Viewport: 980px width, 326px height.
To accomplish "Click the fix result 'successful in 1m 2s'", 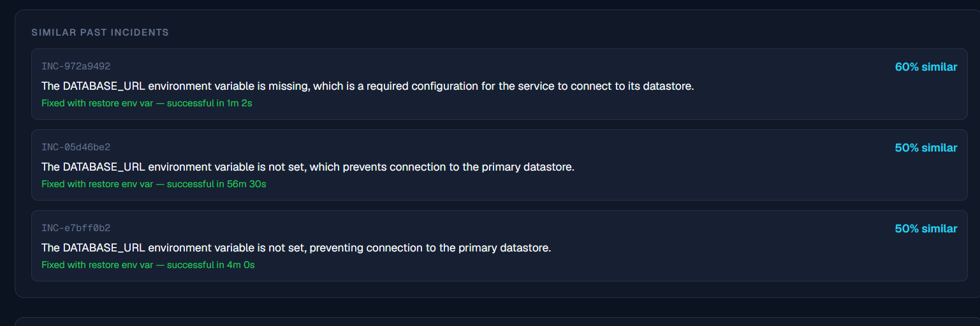I will [209, 103].
